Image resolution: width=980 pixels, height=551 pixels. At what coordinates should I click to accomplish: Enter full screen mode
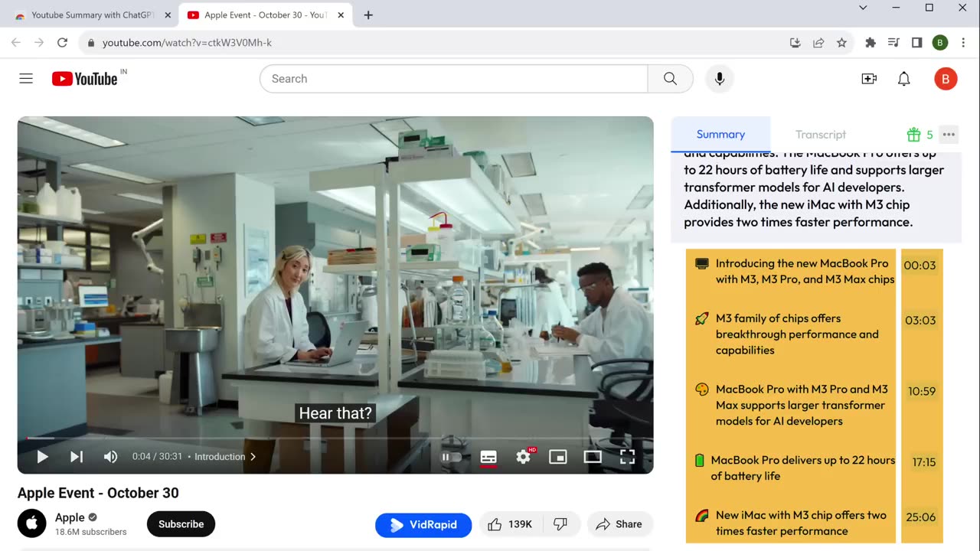point(627,457)
